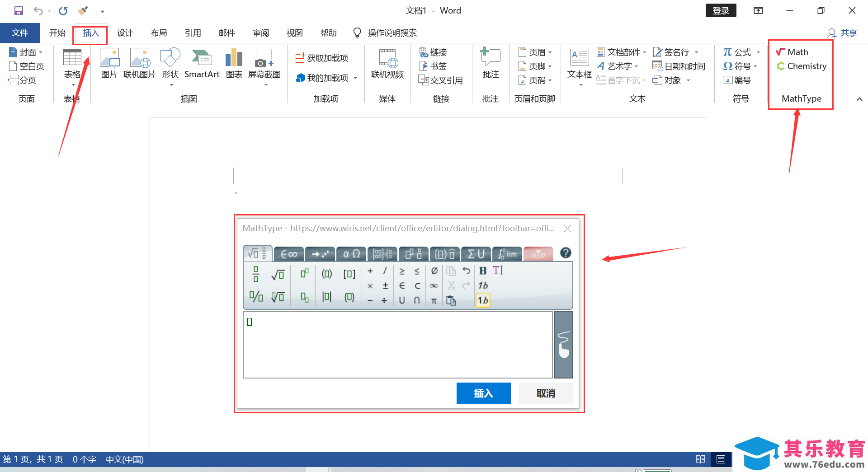Insert the empty set symbol
Image resolution: width=868 pixels, height=472 pixels.
(434, 271)
